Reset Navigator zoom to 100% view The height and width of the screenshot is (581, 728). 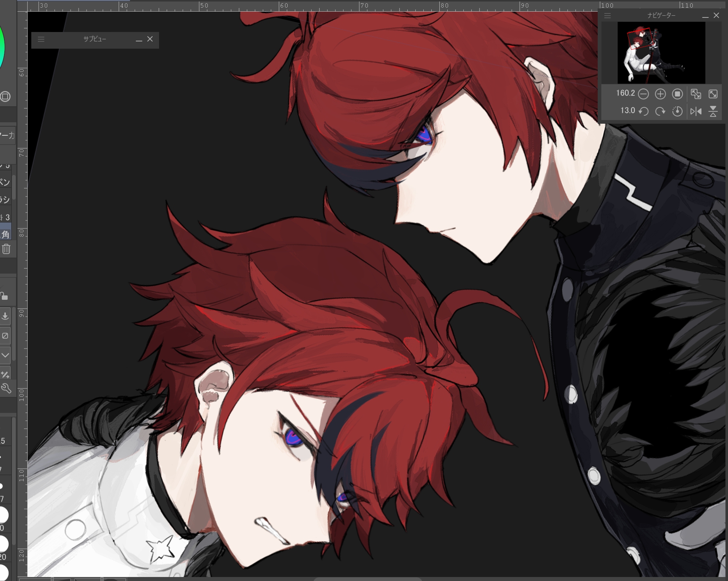click(677, 94)
